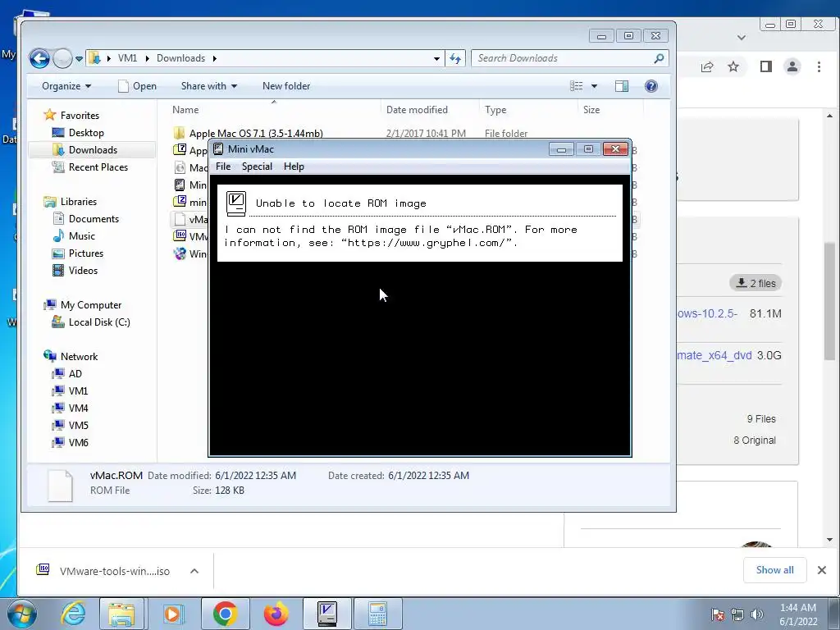This screenshot has width=840, height=630.
Task: Click the New folder button
Action: click(286, 86)
